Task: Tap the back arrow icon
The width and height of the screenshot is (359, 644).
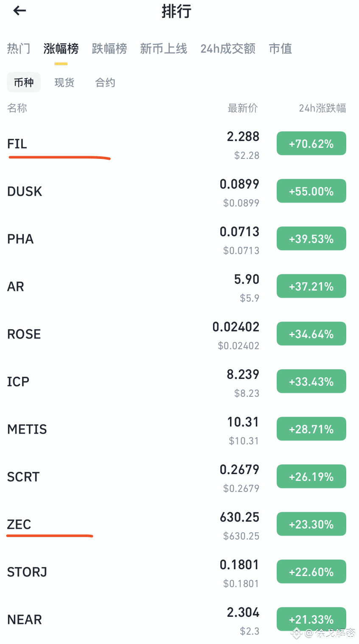Action: click(x=20, y=11)
